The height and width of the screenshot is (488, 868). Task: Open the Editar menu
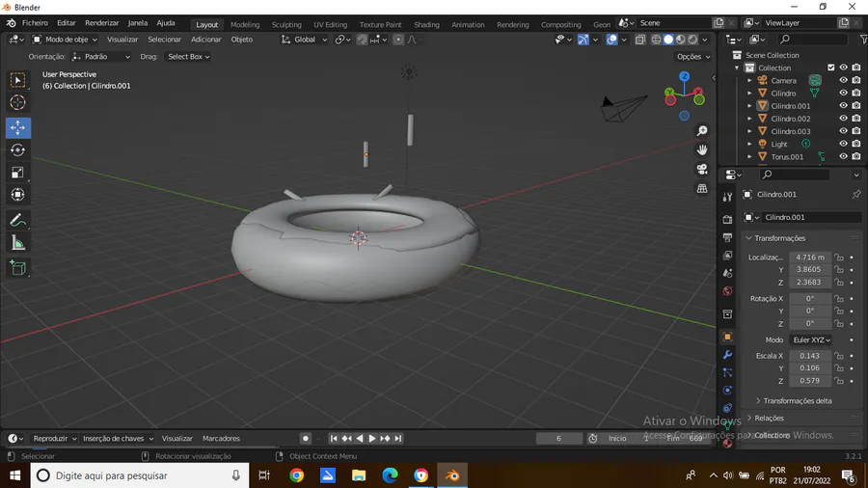(66, 23)
